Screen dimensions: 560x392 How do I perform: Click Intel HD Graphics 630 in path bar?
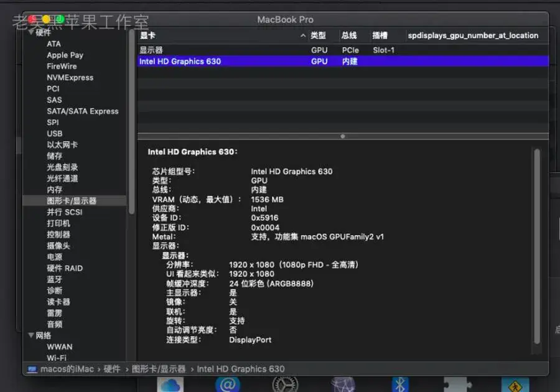click(x=241, y=369)
